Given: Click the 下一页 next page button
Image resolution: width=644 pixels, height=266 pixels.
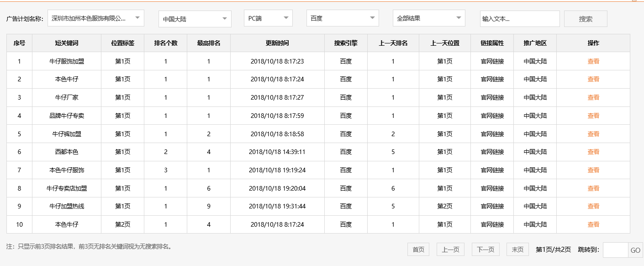Looking at the screenshot, I should tap(486, 249).
